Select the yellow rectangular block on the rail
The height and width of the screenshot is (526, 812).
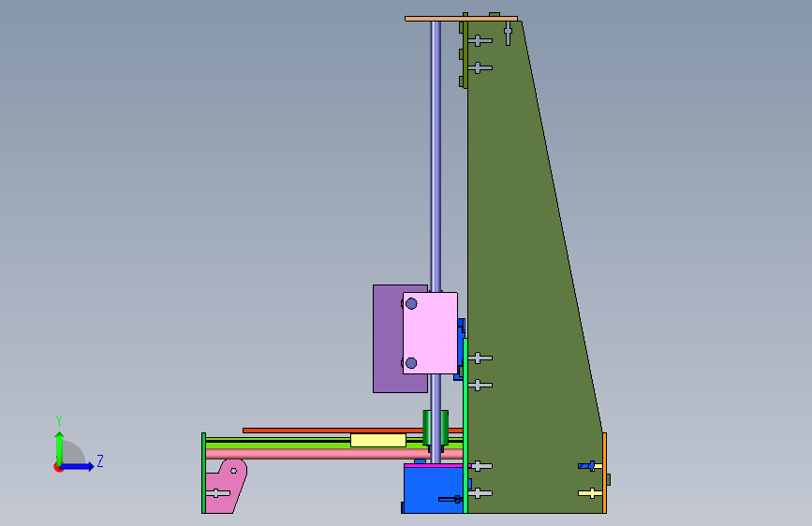click(x=378, y=441)
